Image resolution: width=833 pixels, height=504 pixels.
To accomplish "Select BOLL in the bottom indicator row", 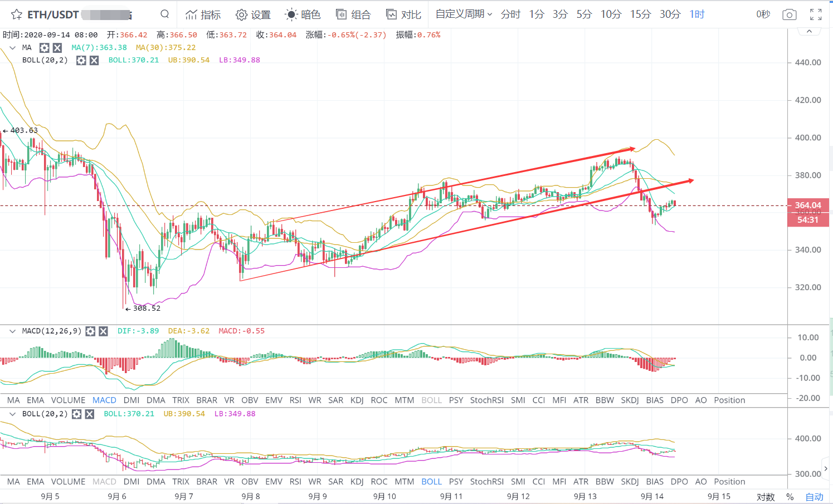I will tap(431, 482).
